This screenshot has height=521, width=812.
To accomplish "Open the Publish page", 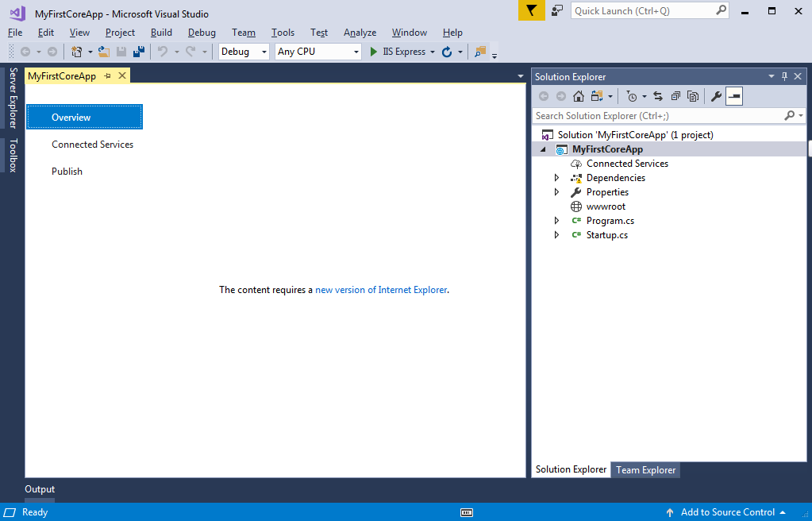I will click(67, 172).
